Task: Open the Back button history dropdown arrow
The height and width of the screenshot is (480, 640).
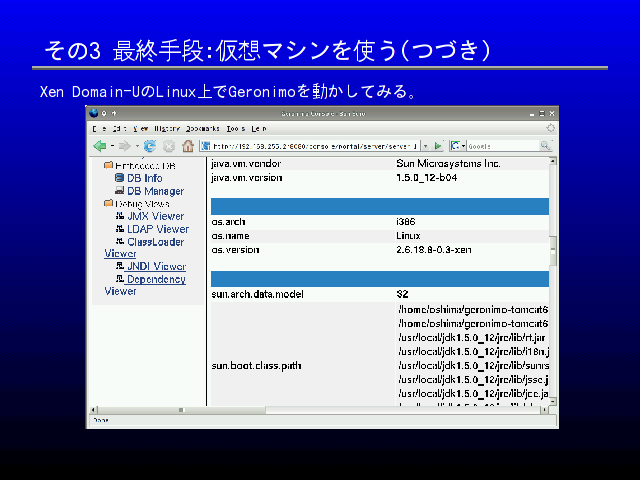Action: (x=112, y=146)
